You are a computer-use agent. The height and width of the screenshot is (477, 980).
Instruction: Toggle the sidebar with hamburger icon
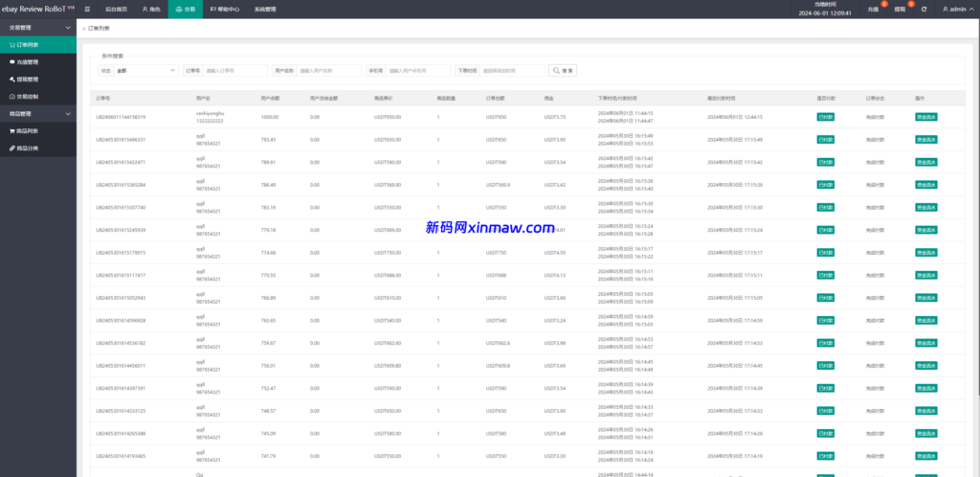[x=87, y=10]
